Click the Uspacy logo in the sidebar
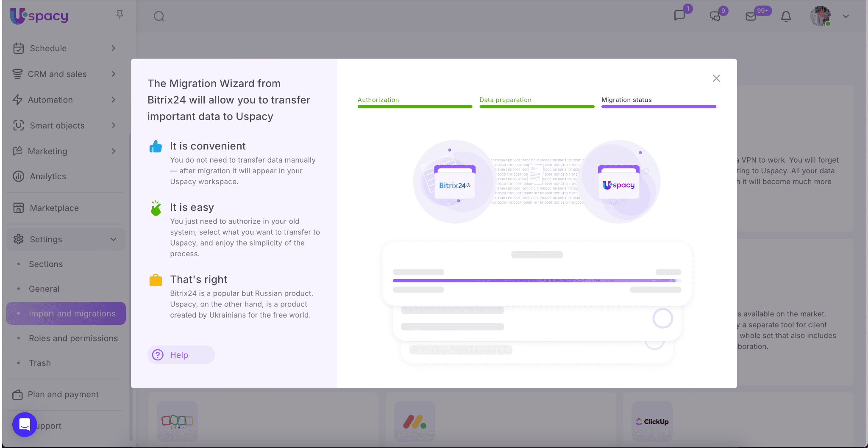Image resolution: width=868 pixels, height=448 pixels. click(x=39, y=16)
